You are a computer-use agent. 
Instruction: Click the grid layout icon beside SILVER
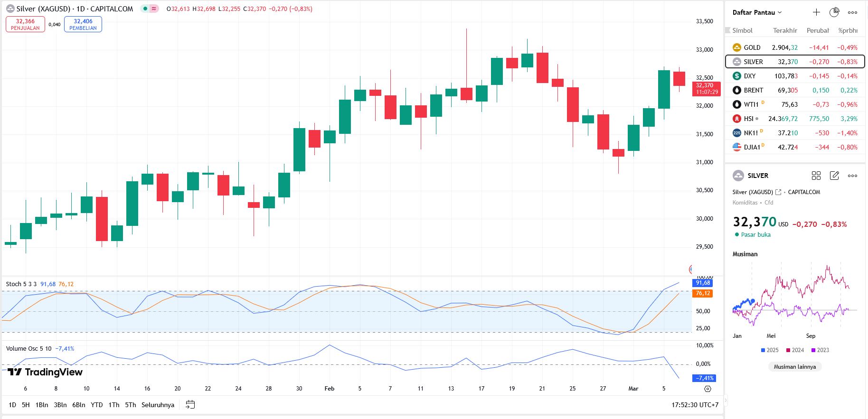[x=816, y=176]
